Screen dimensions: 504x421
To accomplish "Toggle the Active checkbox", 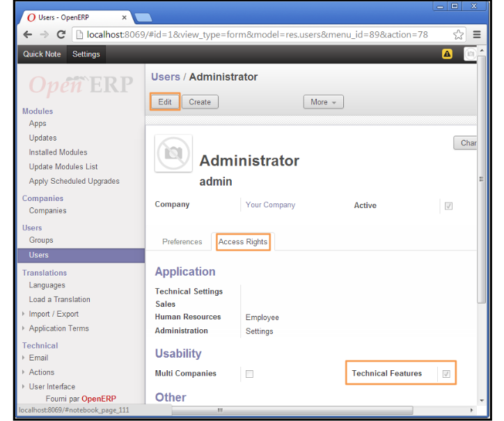I will [x=448, y=206].
